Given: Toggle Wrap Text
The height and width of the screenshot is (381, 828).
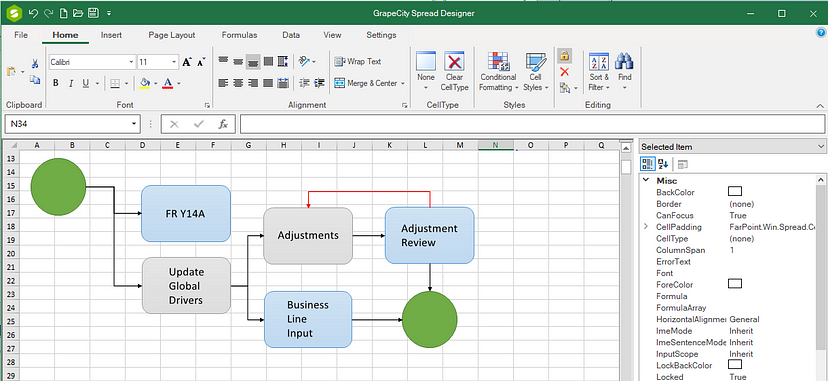Looking at the screenshot, I should pos(358,62).
